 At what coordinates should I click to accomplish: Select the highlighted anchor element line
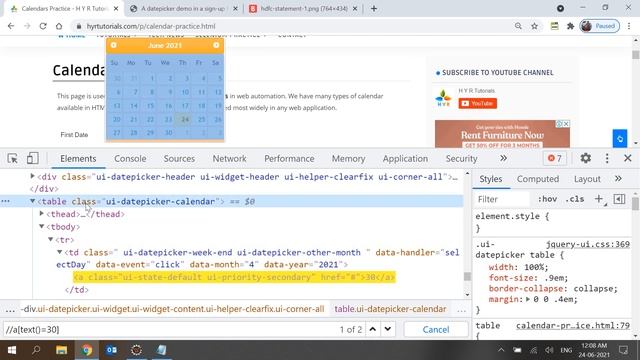(234, 277)
